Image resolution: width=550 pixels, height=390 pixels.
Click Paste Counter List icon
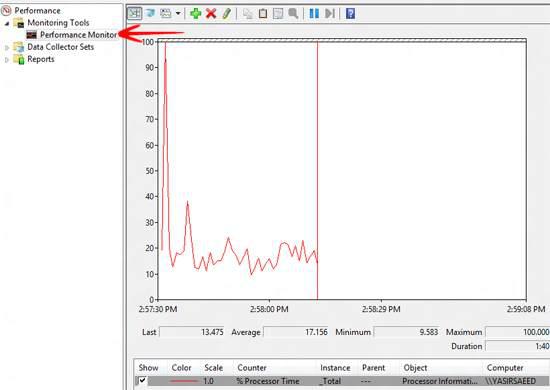tap(263, 13)
